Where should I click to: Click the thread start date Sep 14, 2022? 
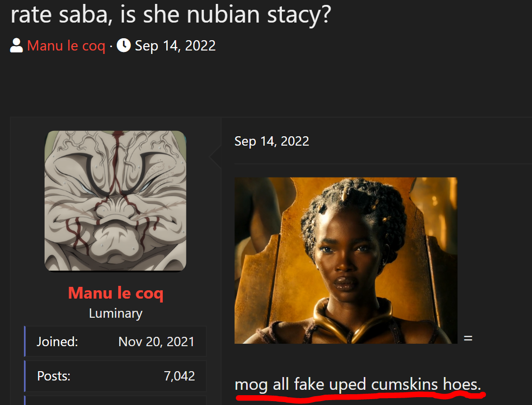point(175,46)
